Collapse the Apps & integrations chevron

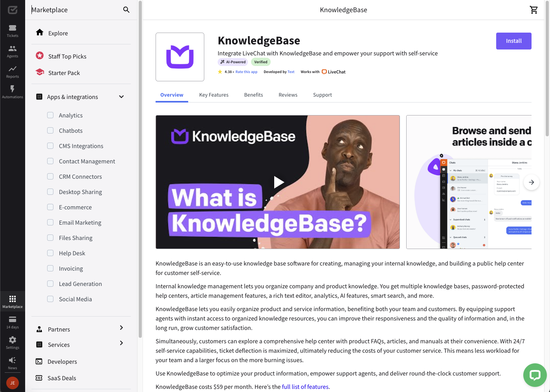121,97
